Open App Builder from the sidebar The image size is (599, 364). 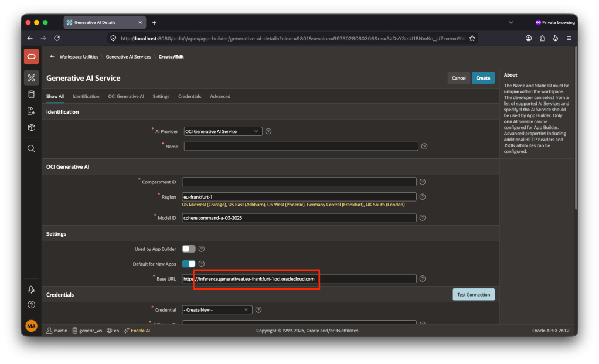tap(31, 78)
